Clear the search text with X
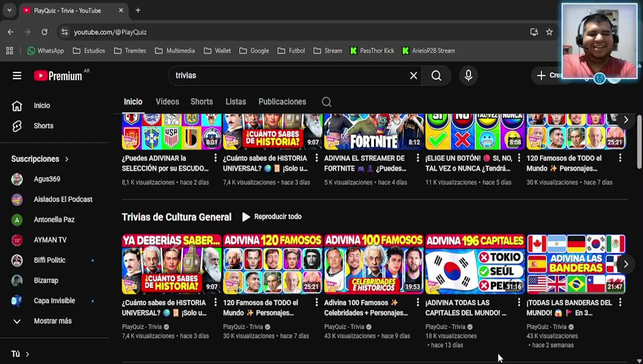The image size is (643, 364). 414,75
